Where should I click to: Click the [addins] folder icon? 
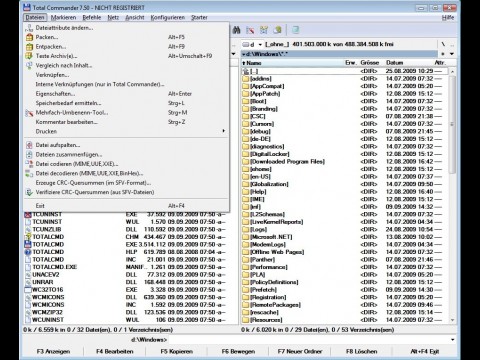coord(246,79)
